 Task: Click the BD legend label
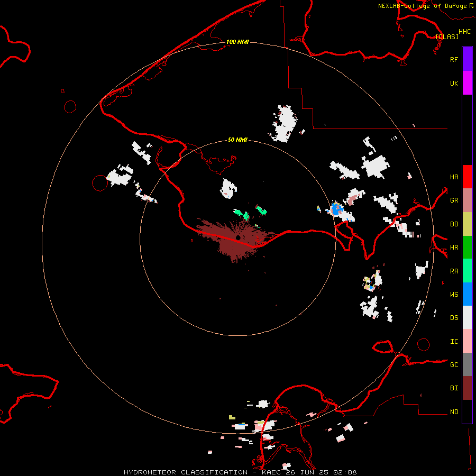point(454,224)
